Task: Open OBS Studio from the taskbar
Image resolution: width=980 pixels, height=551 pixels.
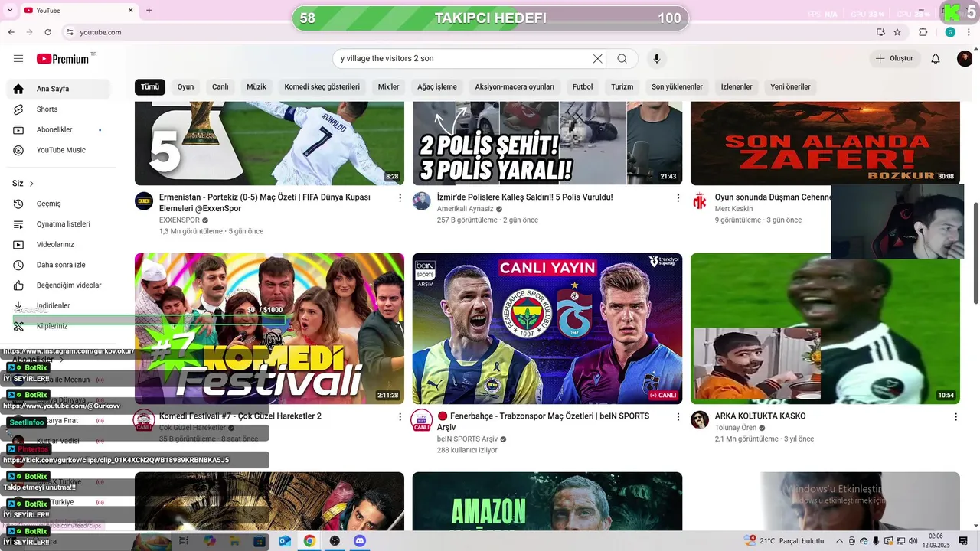Action: click(335, 541)
